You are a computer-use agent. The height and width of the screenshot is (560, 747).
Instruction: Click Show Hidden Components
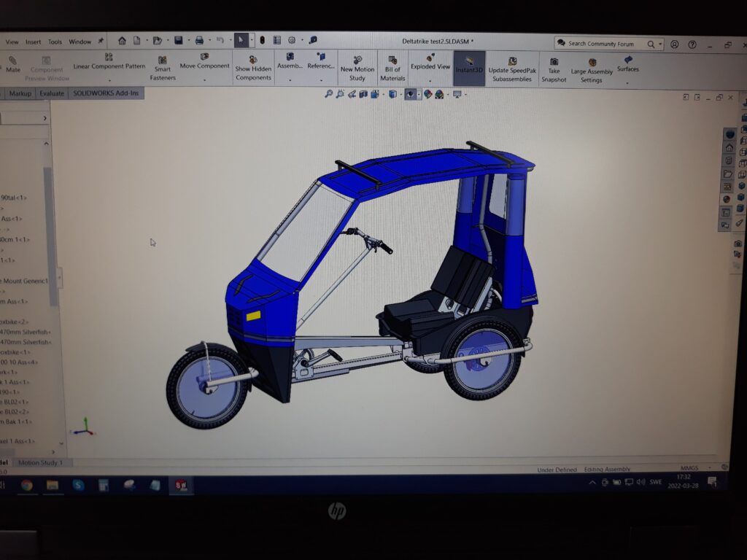(252, 60)
